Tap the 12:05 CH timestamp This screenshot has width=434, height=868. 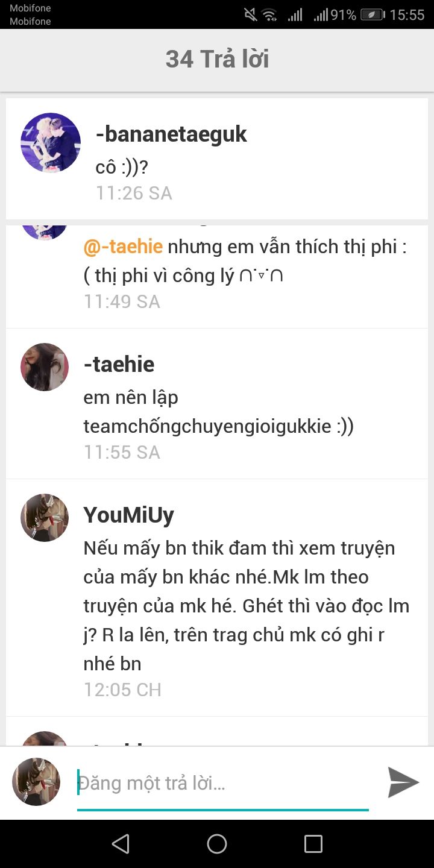pos(122,690)
